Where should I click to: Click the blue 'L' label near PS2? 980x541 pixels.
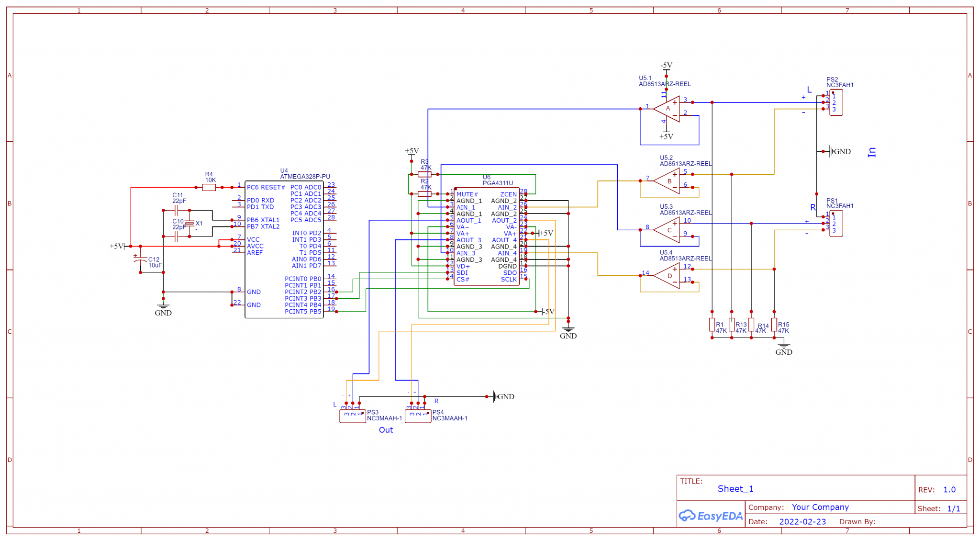[809, 90]
